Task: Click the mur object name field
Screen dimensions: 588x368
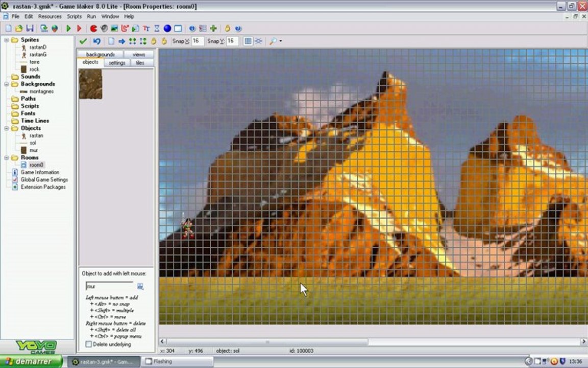Action: tap(110, 287)
